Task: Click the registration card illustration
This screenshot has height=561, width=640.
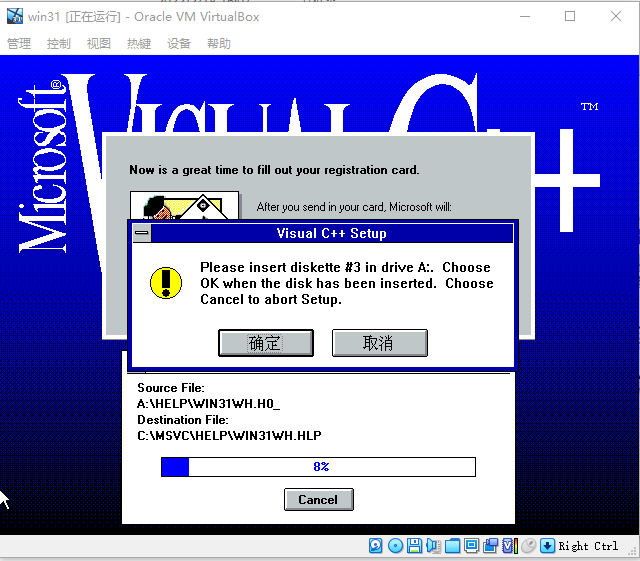Action: (184, 205)
